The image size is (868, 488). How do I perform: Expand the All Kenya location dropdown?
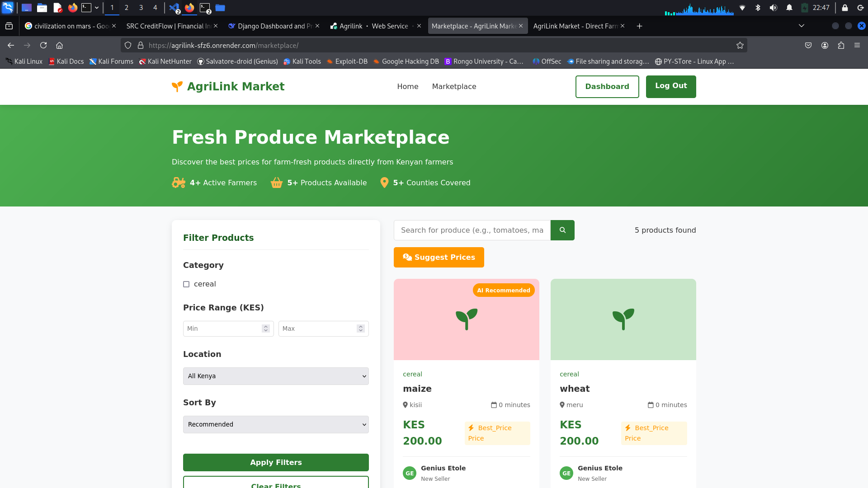[276, 376]
